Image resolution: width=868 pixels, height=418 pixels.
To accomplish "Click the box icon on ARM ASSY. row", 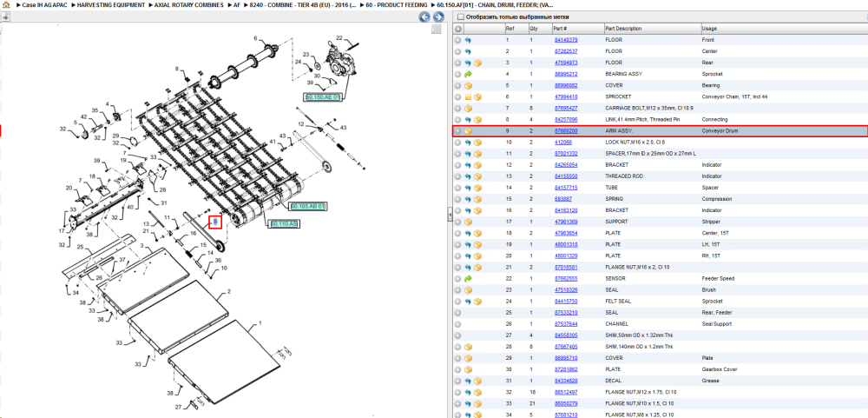I will [468, 131].
